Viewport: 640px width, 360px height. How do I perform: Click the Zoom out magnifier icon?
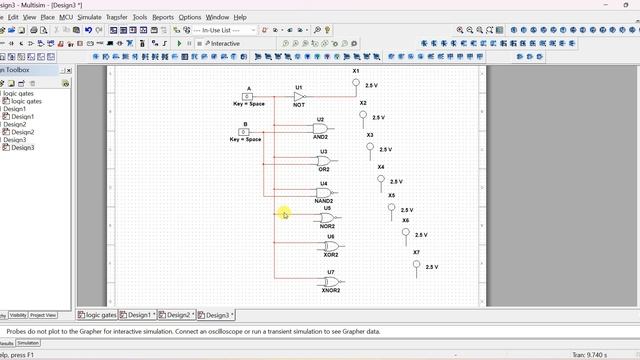pyautogui.click(x=469, y=30)
